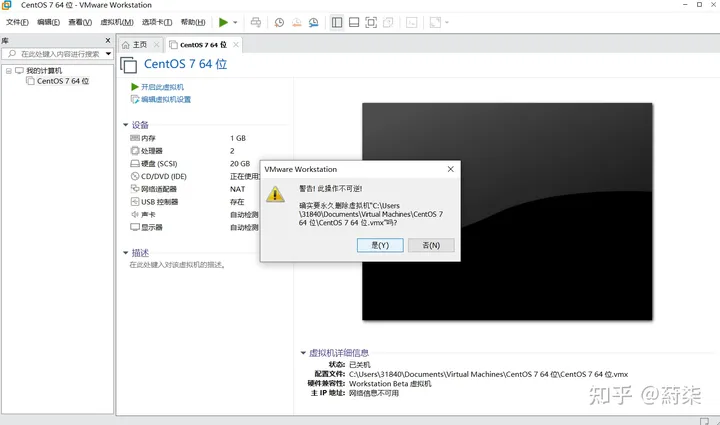Click the CD/DVD (IDE) disc icon
The width and height of the screenshot is (720, 425).
tap(135, 176)
